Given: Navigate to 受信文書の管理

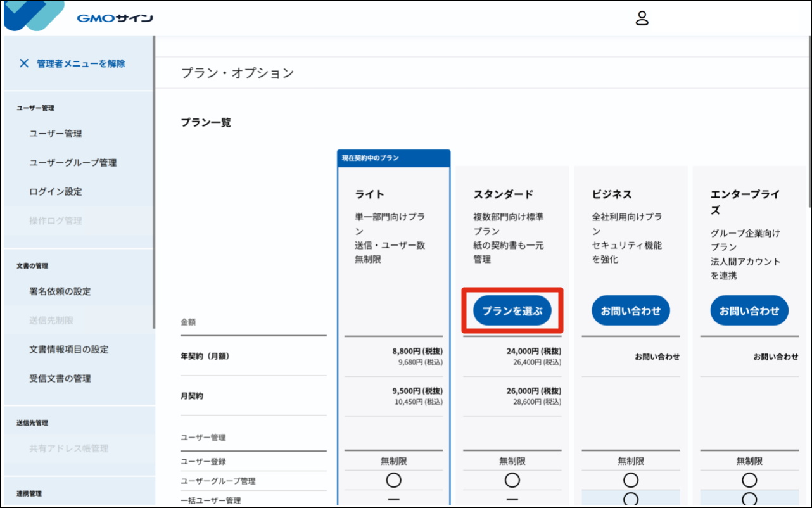Looking at the screenshot, I should [60, 379].
